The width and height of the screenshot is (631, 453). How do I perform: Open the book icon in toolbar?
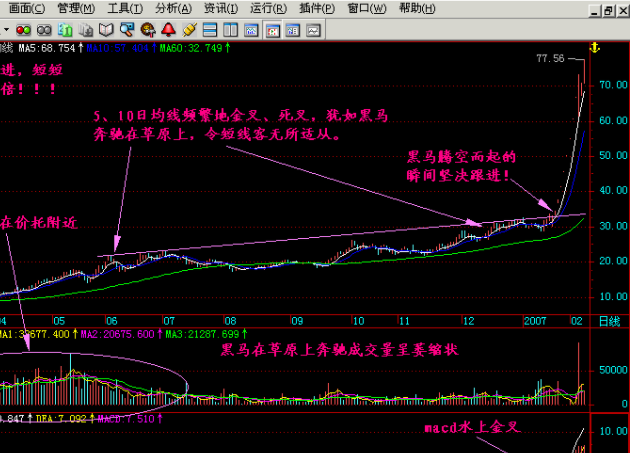106,30
